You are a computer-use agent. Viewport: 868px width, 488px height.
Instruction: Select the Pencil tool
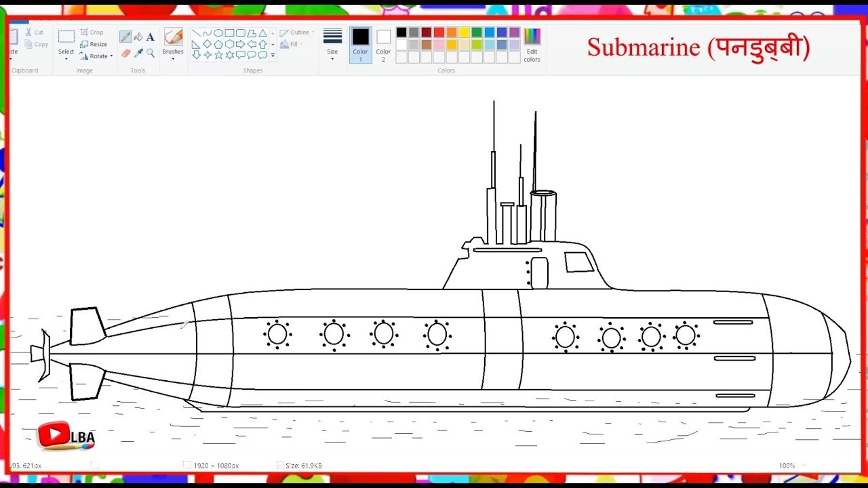(x=125, y=37)
